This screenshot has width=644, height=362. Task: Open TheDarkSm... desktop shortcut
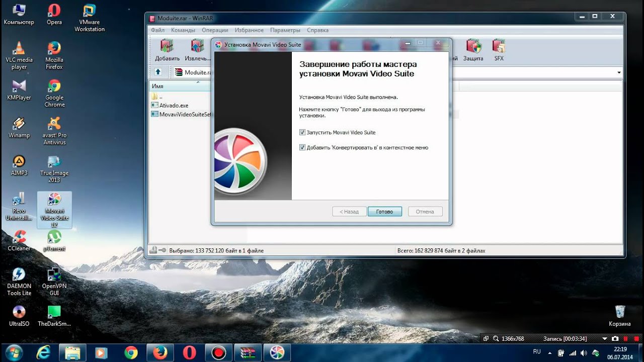54,316
